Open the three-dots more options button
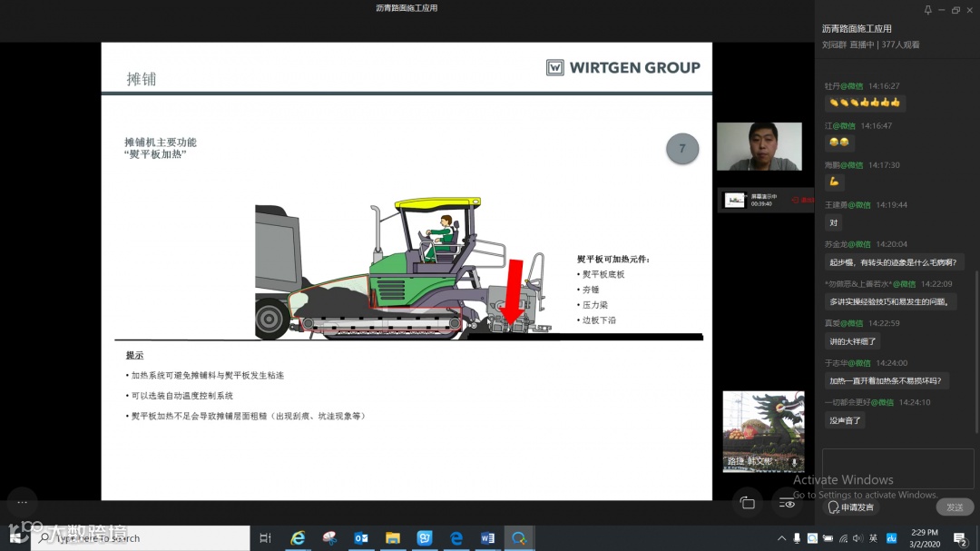 pos(23,502)
